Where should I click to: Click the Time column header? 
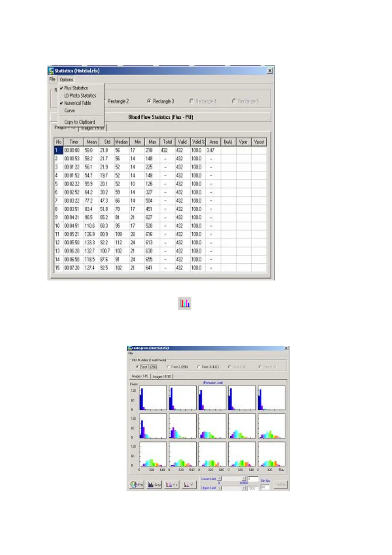click(x=74, y=142)
